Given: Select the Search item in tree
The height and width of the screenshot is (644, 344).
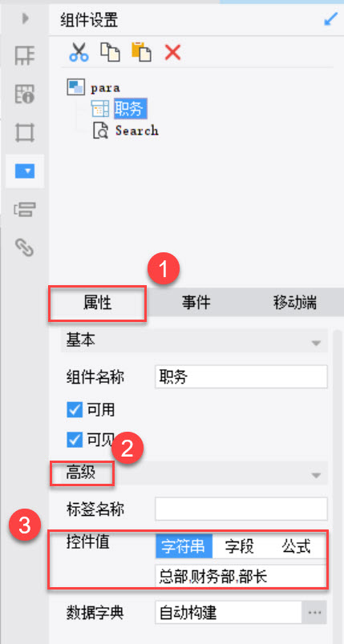Looking at the screenshot, I should click(137, 131).
